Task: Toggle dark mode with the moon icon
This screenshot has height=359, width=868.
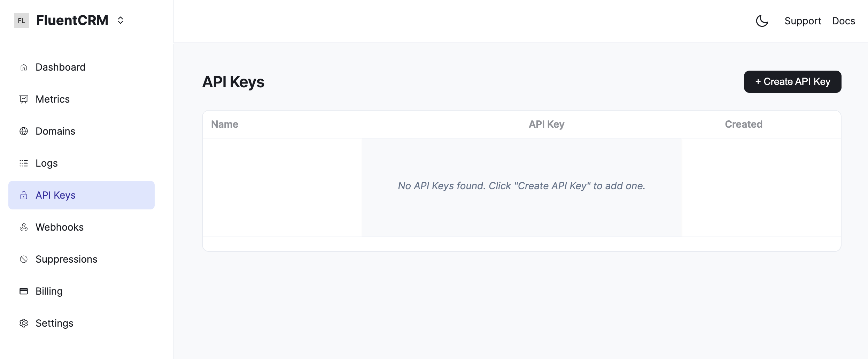Action: coord(762,21)
